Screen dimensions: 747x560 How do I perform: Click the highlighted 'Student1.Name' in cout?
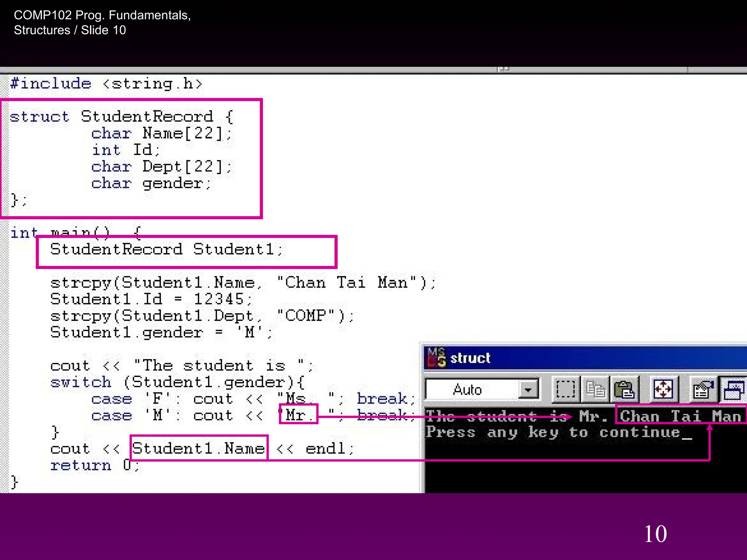(198, 448)
